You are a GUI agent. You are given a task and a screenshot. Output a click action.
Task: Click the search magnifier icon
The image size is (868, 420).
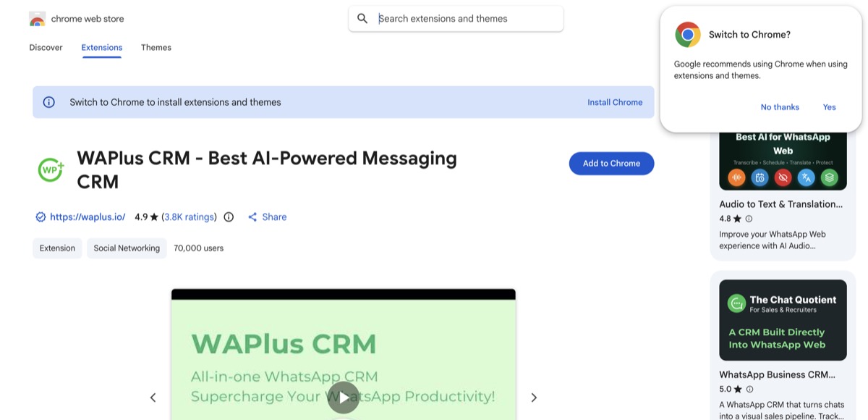363,19
